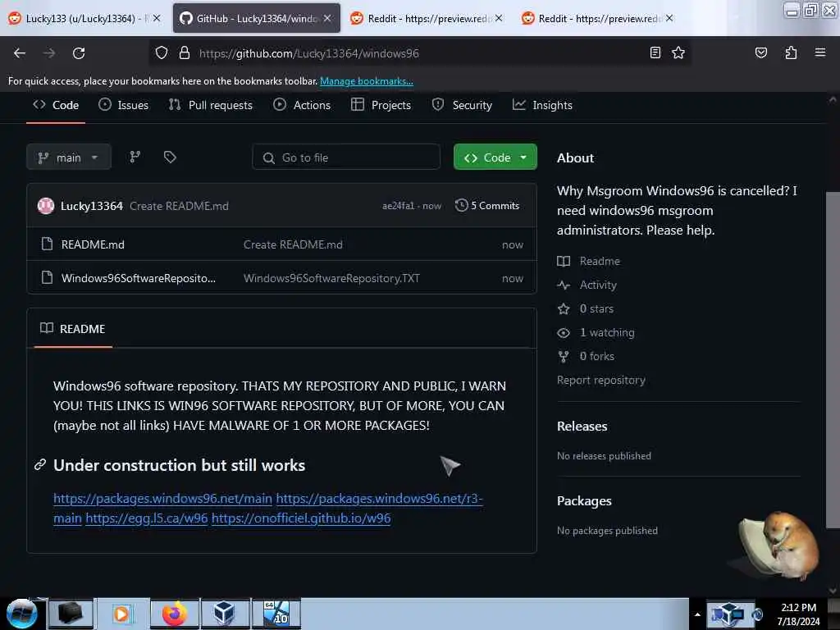
Task: Click the tags icon in the repo toolbar
Action: 170,157
